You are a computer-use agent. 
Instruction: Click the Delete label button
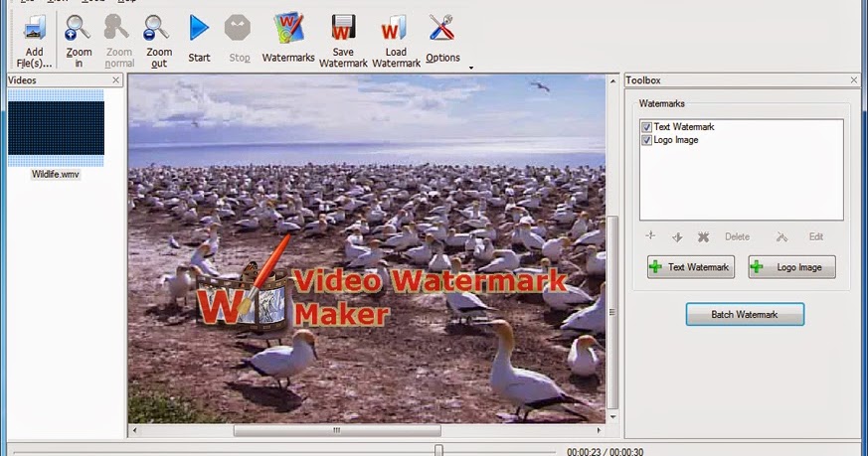click(738, 236)
